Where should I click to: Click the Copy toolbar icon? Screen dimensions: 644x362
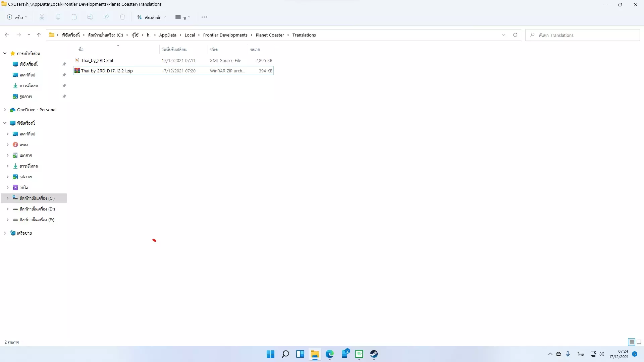(x=58, y=17)
